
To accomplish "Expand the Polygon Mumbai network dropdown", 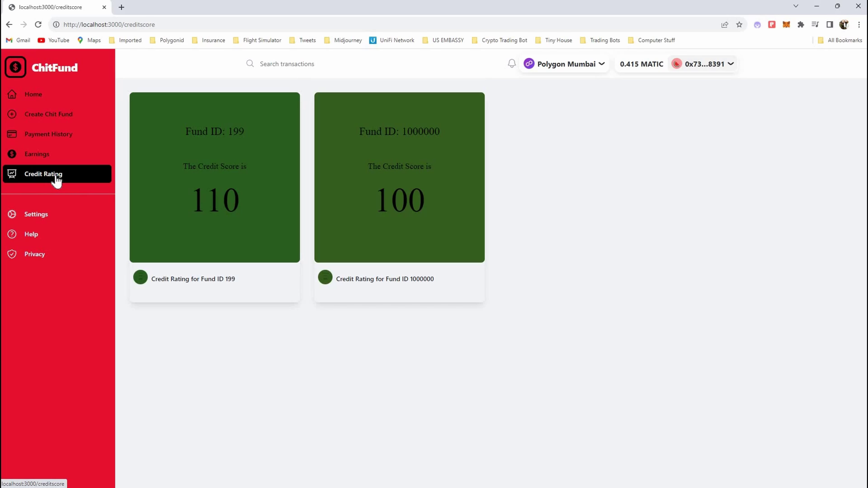I will 564,64.
